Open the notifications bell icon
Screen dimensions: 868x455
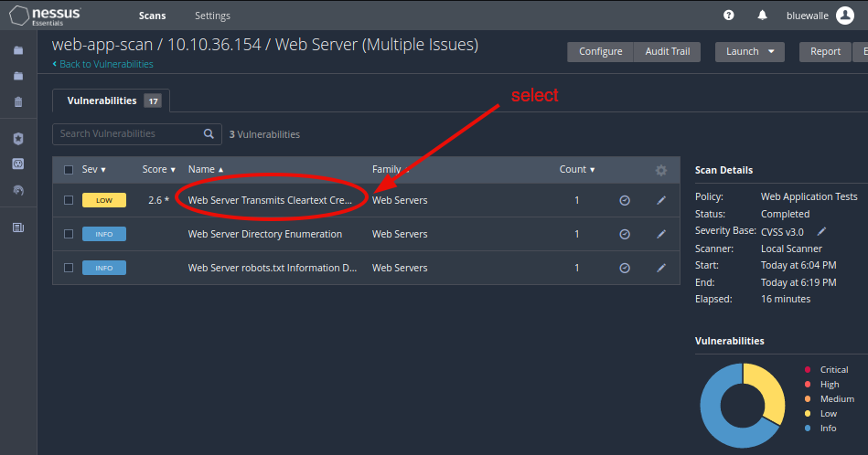click(x=762, y=16)
